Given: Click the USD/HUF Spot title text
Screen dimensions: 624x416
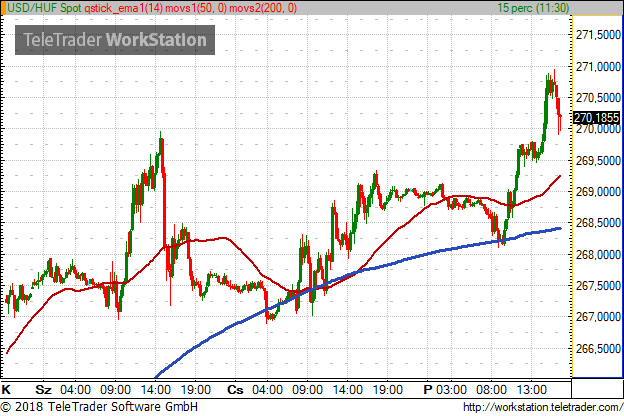Looking at the screenshot, I should tap(44, 8).
